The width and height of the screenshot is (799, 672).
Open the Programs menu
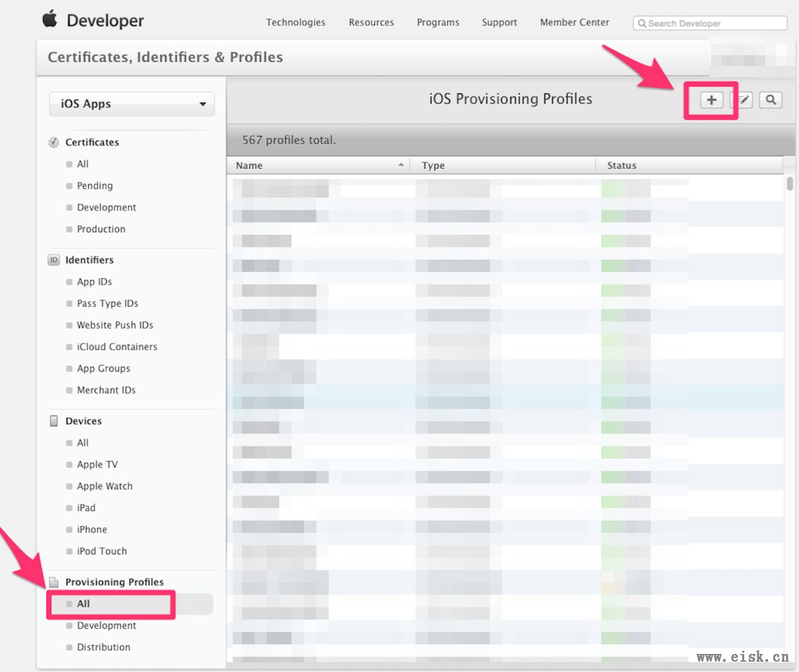tap(438, 23)
